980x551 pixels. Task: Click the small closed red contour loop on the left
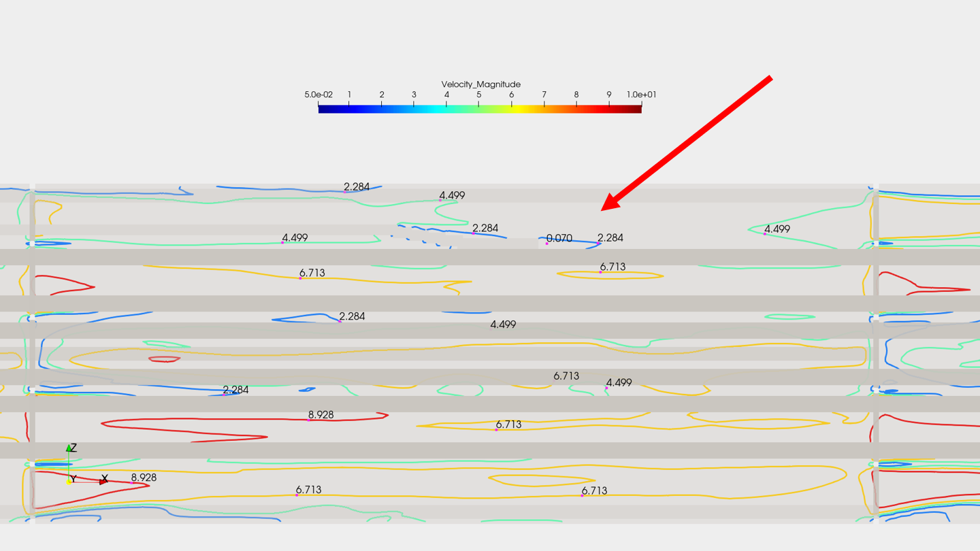164,359
